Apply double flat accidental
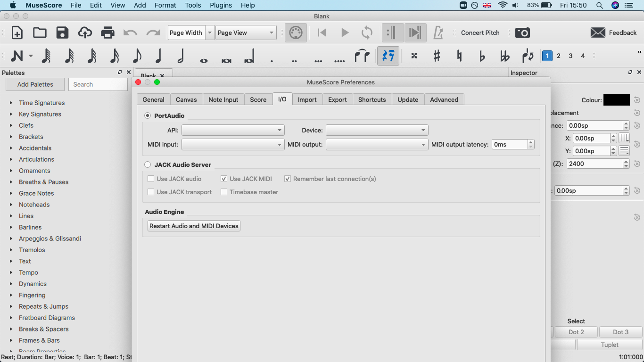644x362 pixels. pyautogui.click(x=504, y=56)
